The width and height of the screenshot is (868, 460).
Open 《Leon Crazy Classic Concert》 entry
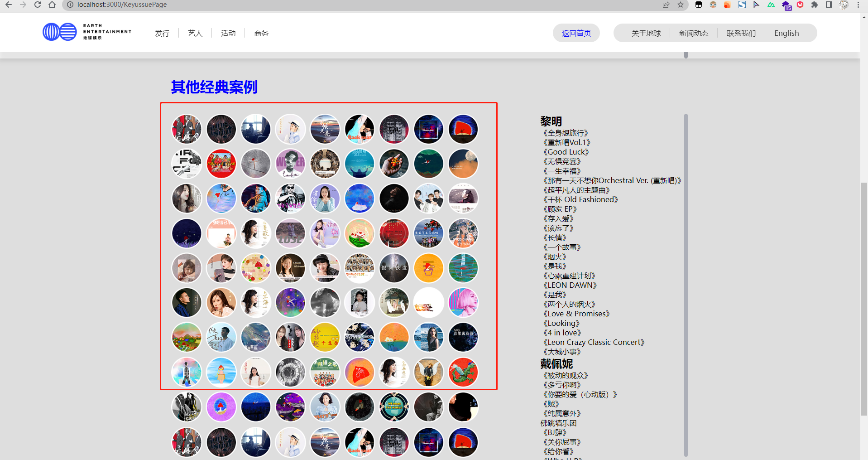pyautogui.click(x=594, y=342)
